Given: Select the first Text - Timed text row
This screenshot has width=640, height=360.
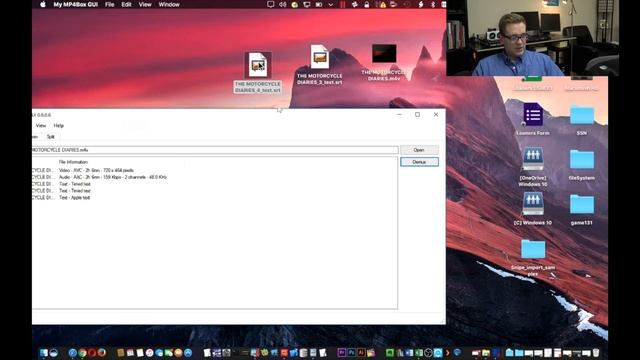Looking at the screenshot, I should (75, 184).
